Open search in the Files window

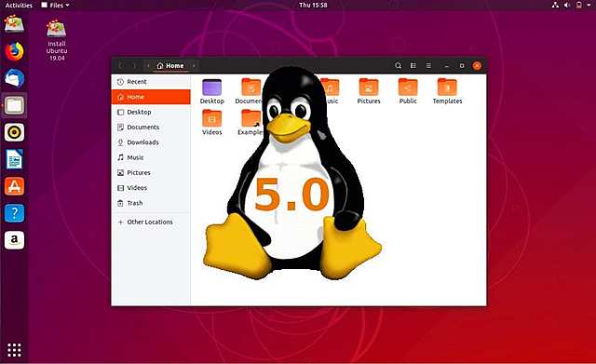[398, 66]
